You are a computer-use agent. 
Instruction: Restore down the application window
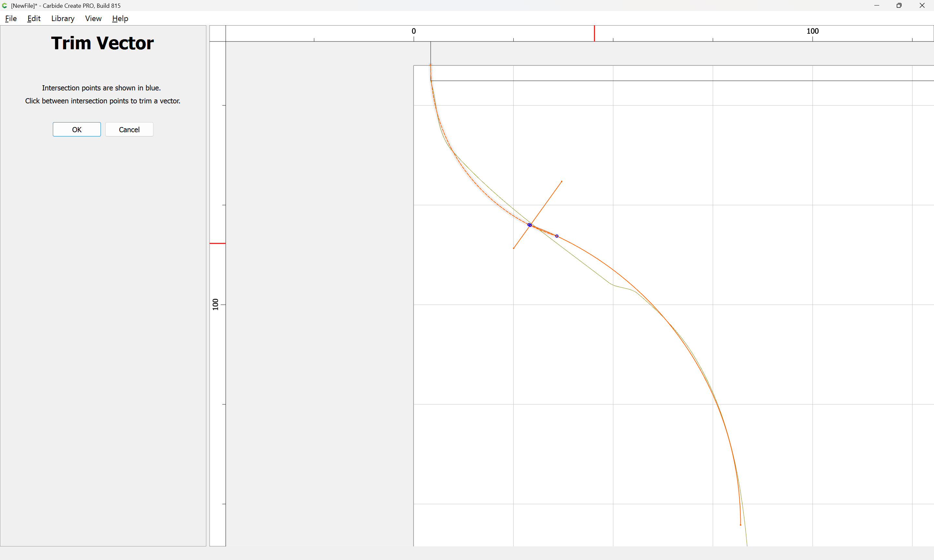899,6
